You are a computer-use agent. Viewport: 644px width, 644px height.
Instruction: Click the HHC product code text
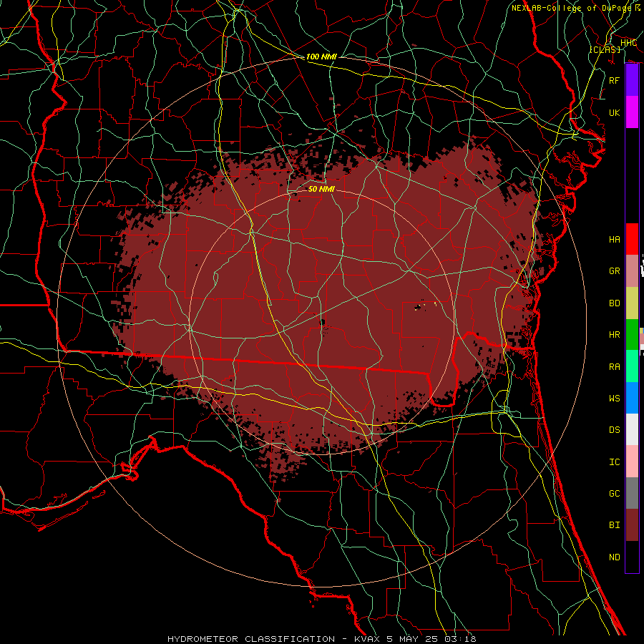(628, 43)
